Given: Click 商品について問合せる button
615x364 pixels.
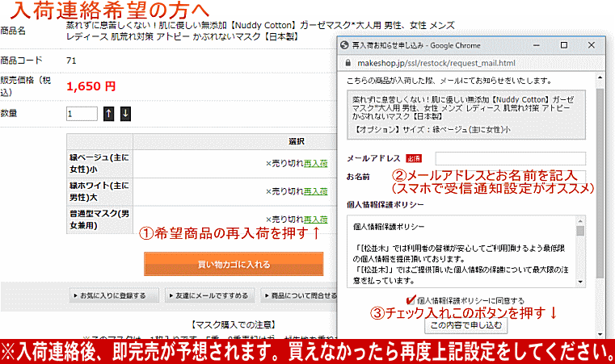Looking at the screenshot, I should (x=299, y=296).
